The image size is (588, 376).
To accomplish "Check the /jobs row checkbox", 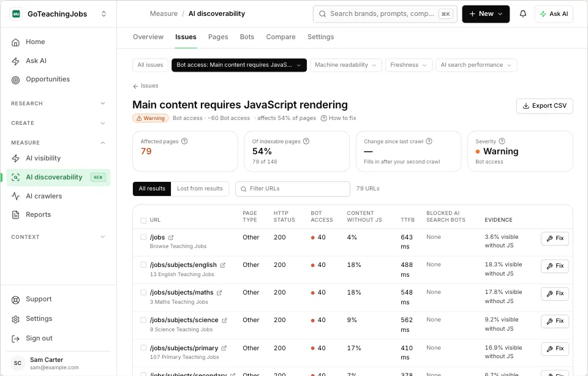I will [x=143, y=237].
